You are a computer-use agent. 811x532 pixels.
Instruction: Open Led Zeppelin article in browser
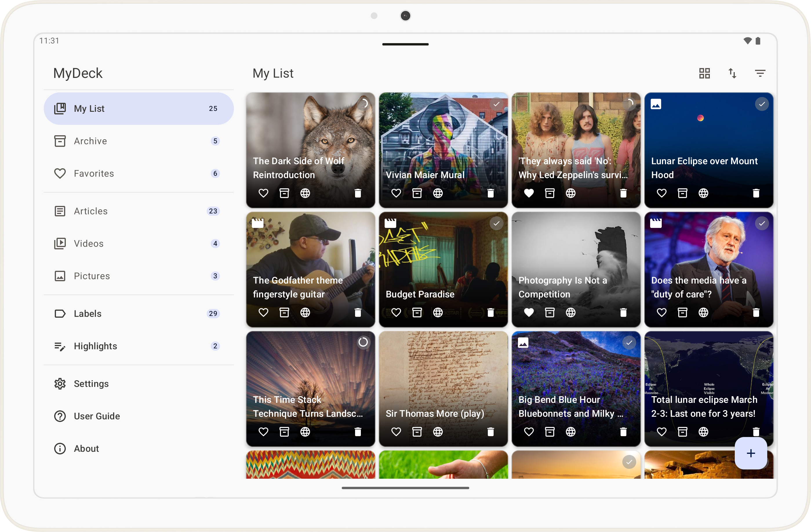pos(570,193)
